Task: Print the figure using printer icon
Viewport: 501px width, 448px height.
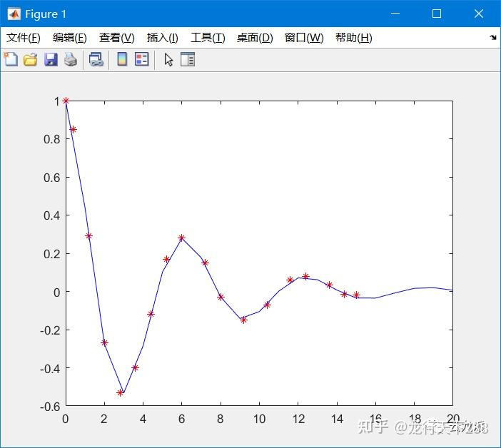Action: (x=71, y=60)
